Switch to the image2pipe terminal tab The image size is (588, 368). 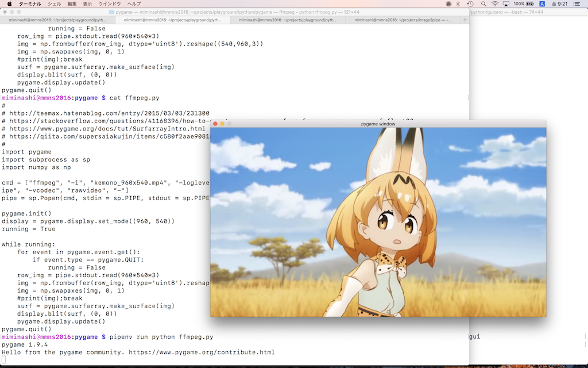(402, 19)
